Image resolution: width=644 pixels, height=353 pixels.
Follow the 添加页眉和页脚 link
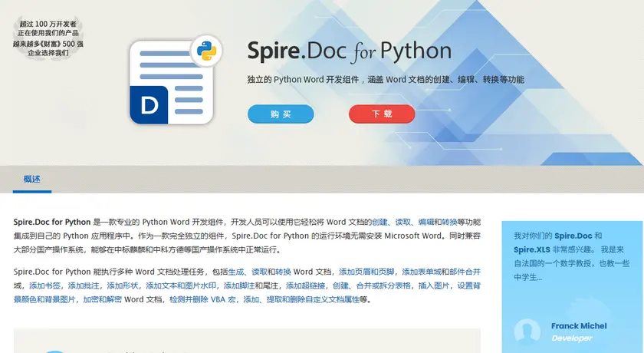366,272
